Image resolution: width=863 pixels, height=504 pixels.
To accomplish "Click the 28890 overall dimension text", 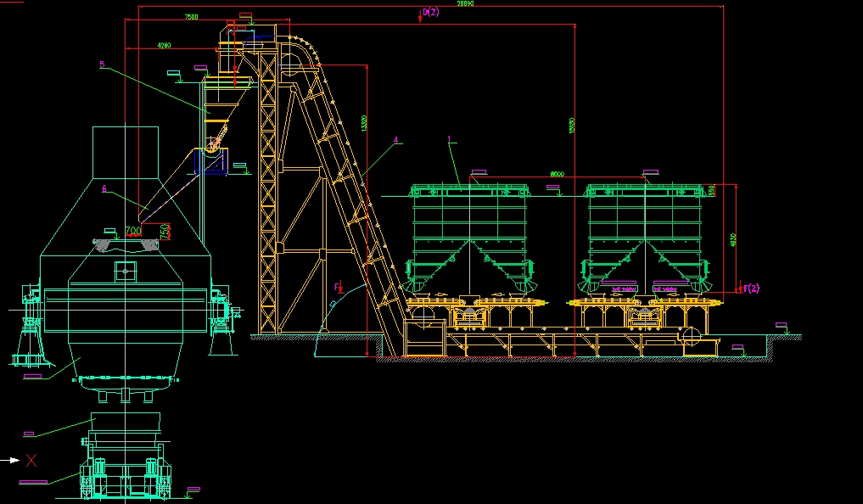I will (465, 4).
